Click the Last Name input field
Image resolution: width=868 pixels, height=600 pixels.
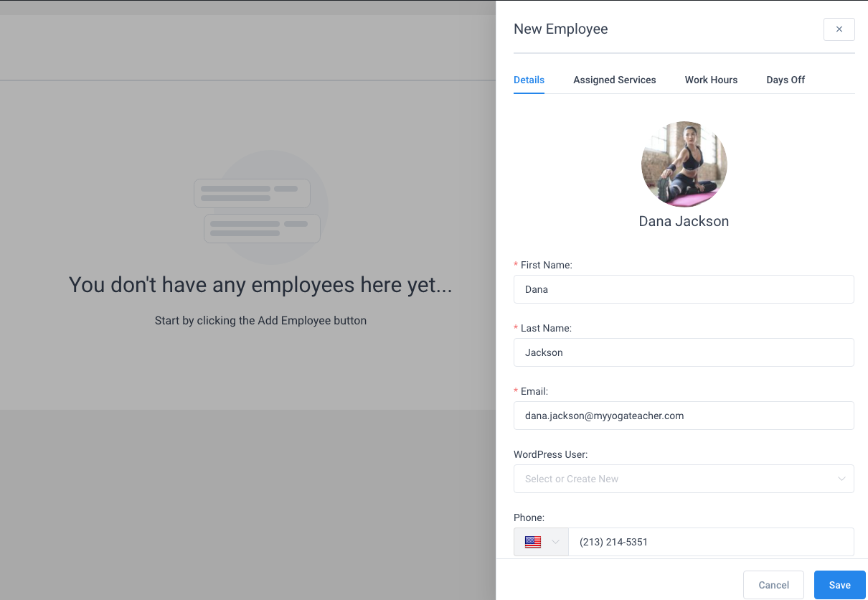click(x=684, y=352)
